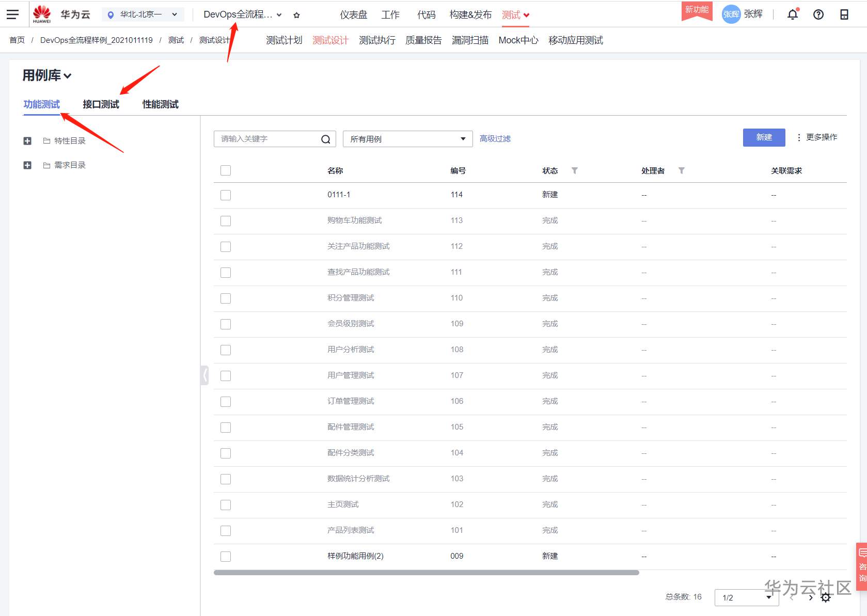Go to the 测试计划 sub-menu
The height and width of the screenshot is (616, 867).
pos(284,40)
